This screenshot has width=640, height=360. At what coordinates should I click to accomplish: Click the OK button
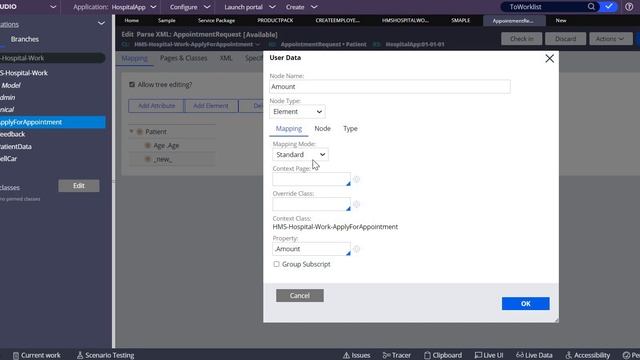tap(526, 304)
